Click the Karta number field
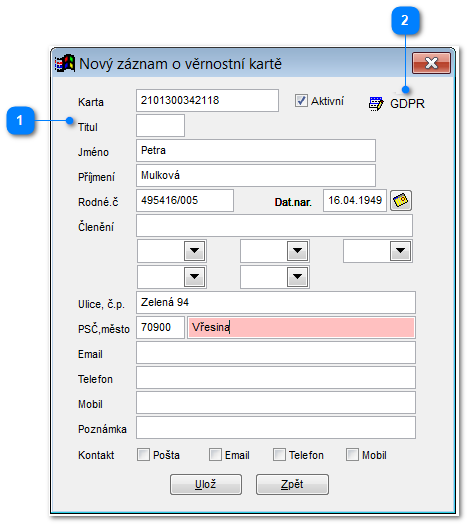Image resolution: width=469 pixels, height=526 pixels. tap(207, 100)
